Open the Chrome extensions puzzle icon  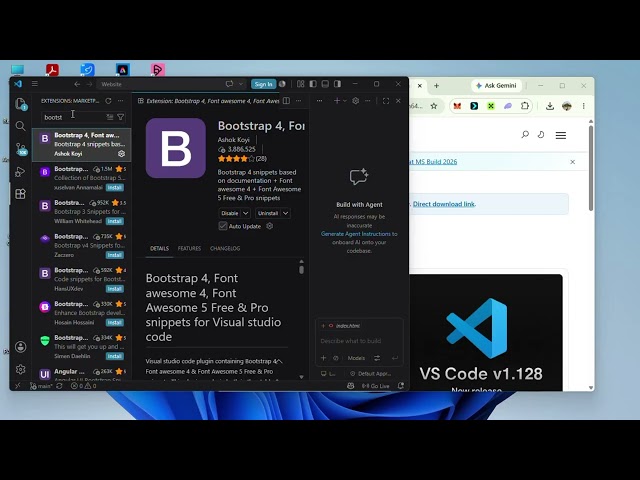pyautogui.click(x=525, y=106)
